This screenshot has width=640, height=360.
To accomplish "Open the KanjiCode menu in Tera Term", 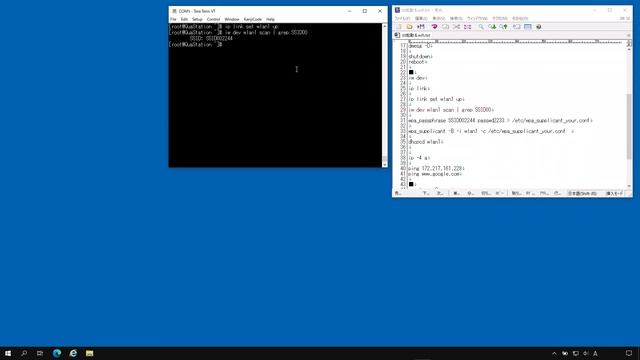I will [x=253, y=19].
